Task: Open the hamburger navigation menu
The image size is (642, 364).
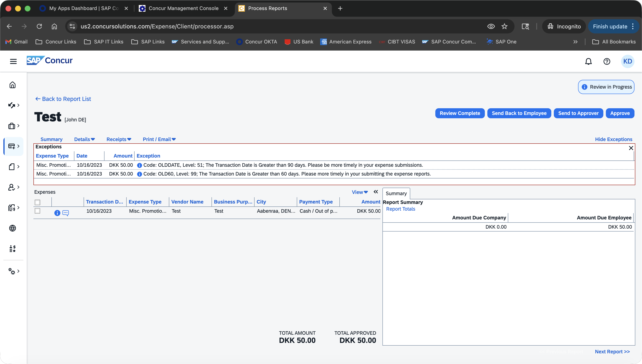Action: 13,61
